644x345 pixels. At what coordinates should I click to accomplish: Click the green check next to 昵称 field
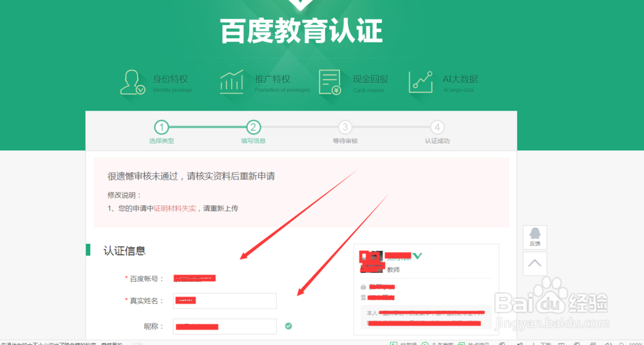click(x=289, y=326)
